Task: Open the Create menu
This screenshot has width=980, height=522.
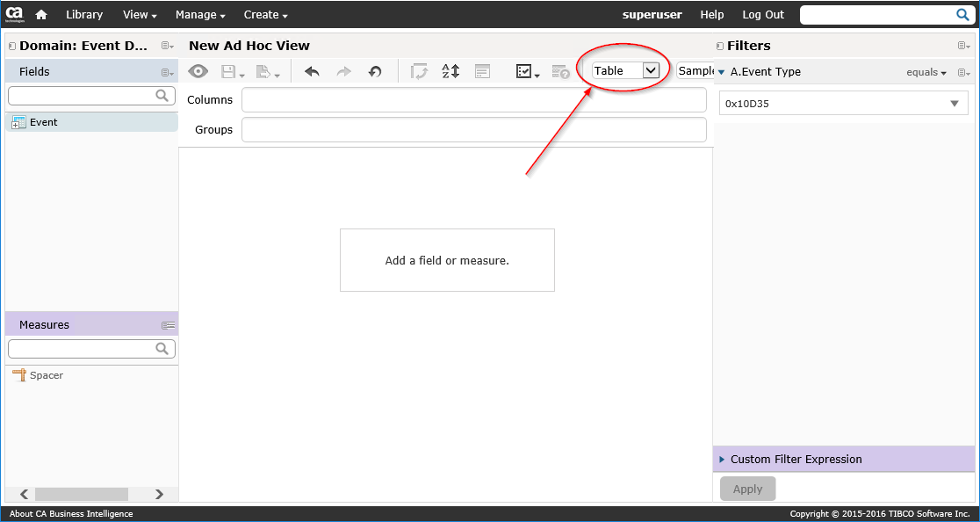Action: tap(265, 15)
